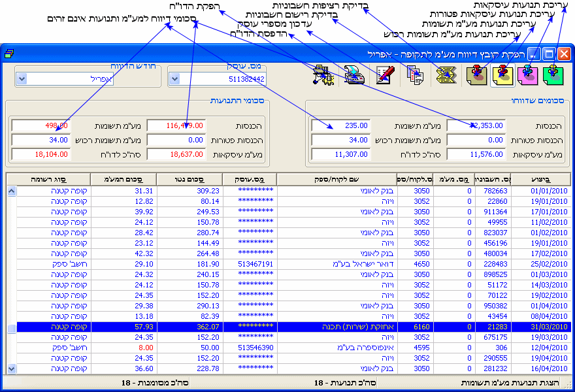Click customer number 4650
This screenshot has height=392, width=575.
[421, 264]
